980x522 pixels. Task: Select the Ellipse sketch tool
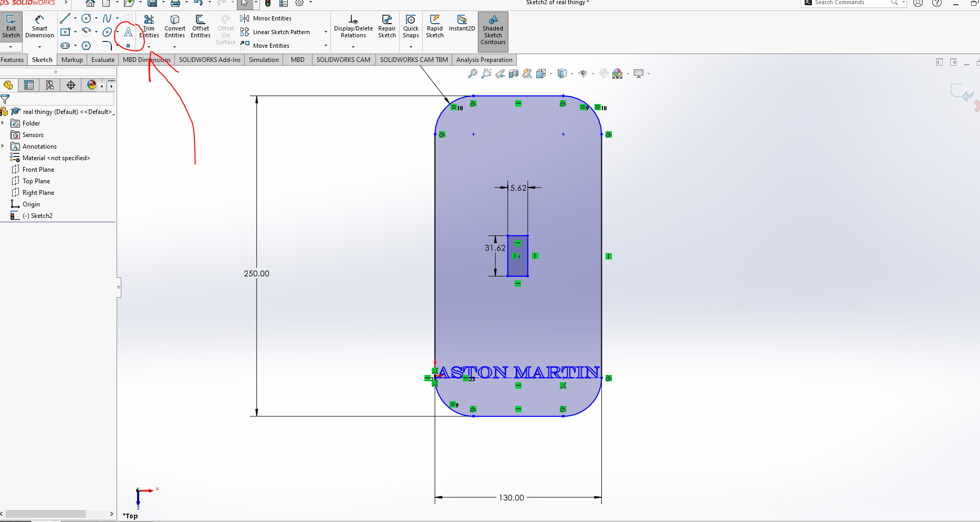pyautogui.click(x=107, y=32)
